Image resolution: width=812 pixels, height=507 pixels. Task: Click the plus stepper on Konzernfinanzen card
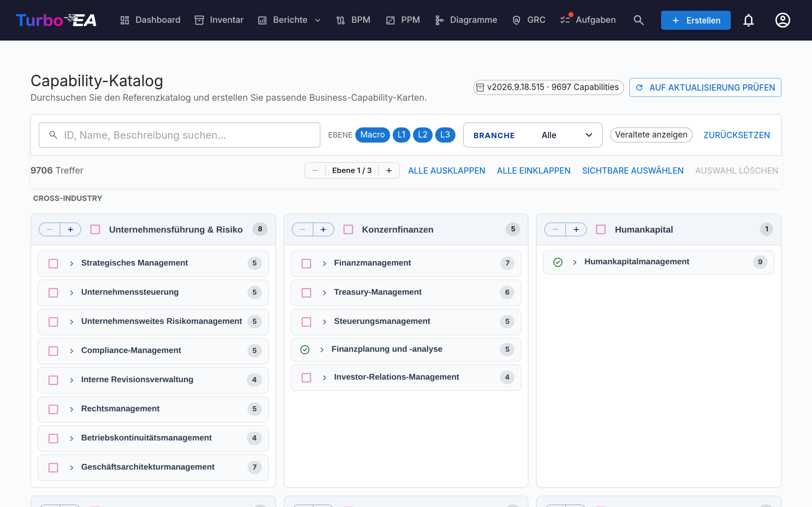tap(323, 229)
